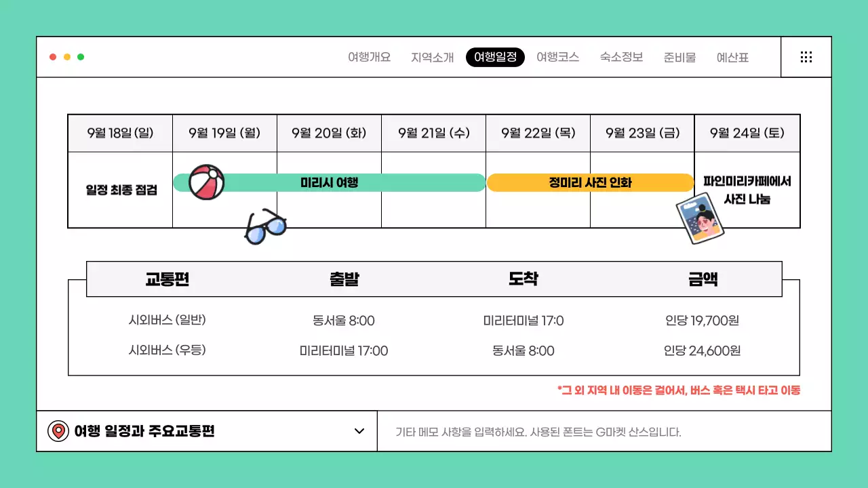This screenshot has height=488, width=868.
Task: Click the red traffic-light dot in the window bar
Action: (52, 57)
